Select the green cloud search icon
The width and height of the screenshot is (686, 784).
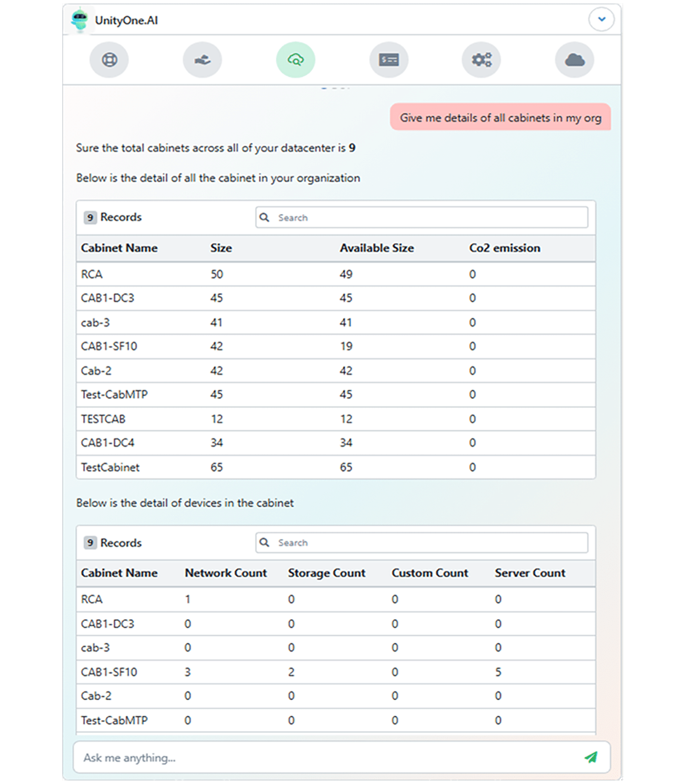click(x=295, y=60)
